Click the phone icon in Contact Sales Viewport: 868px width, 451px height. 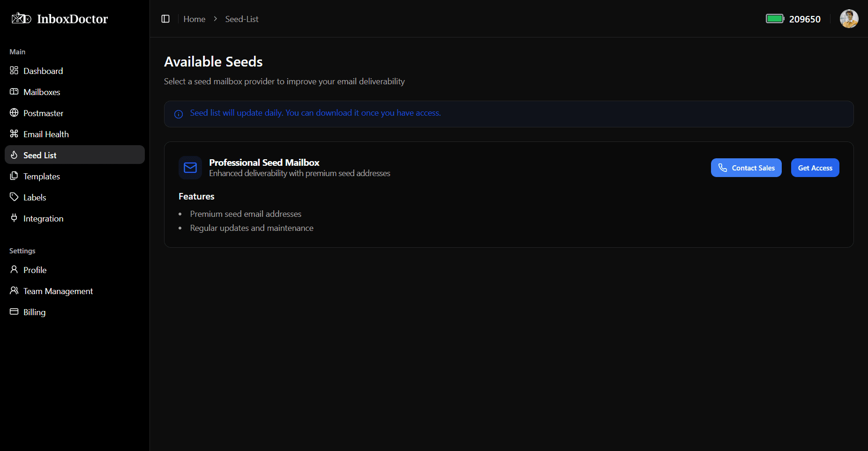[x=723, y=168]
